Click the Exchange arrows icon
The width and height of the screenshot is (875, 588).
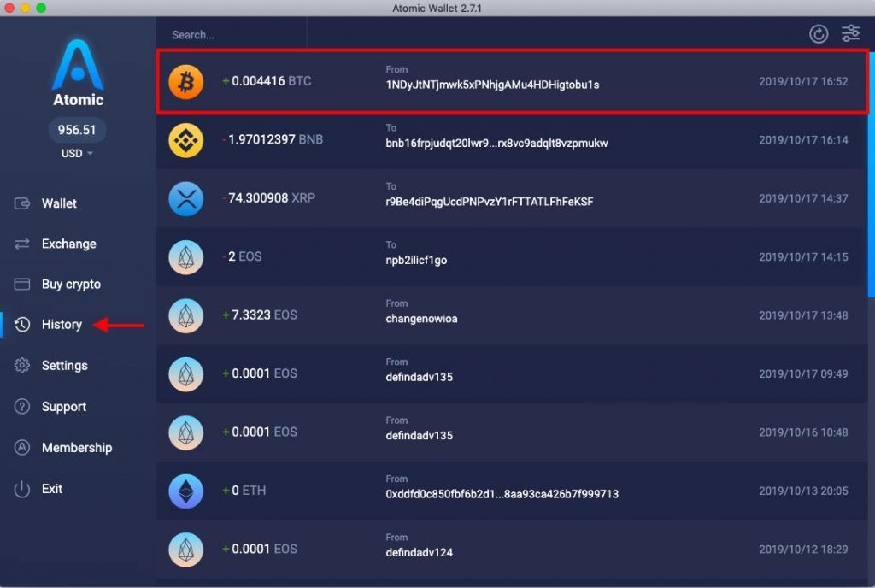pos(21,244)
